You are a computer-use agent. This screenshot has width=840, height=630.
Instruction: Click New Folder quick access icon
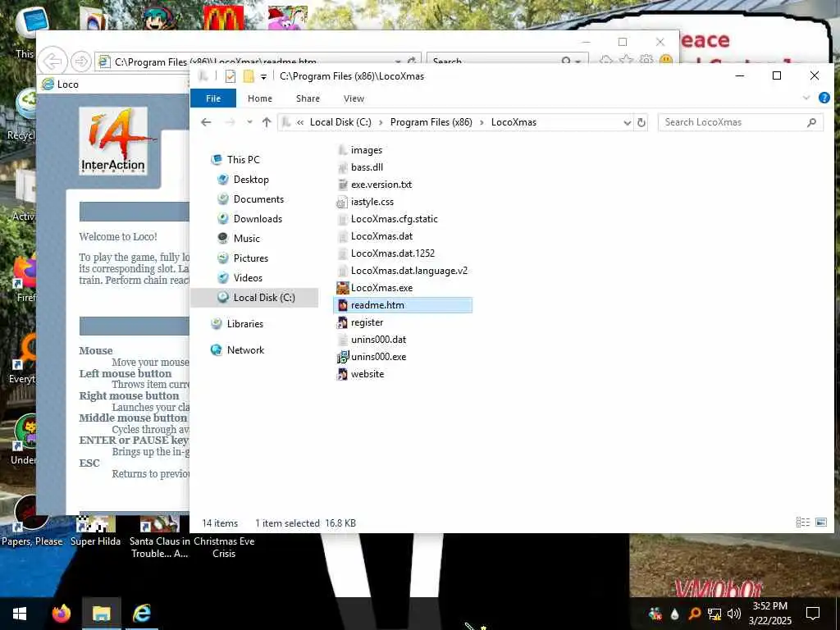249,76
